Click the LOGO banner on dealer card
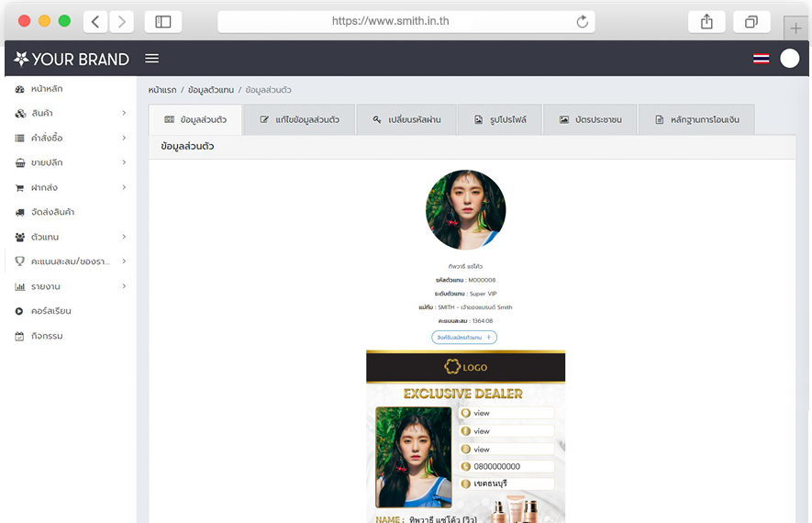Image resolution: width=812 pixels, height=523 pixels. tap(465, 367)
